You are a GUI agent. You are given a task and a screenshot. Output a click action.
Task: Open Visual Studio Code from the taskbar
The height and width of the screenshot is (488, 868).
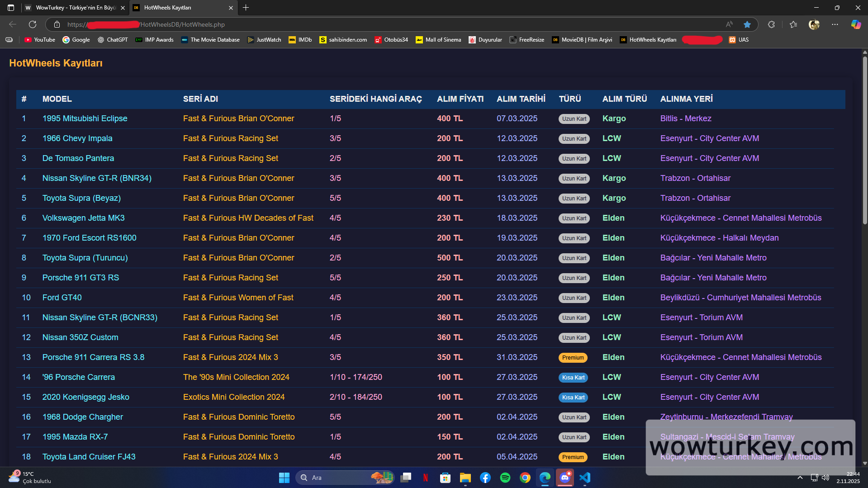tap(585, 478)
